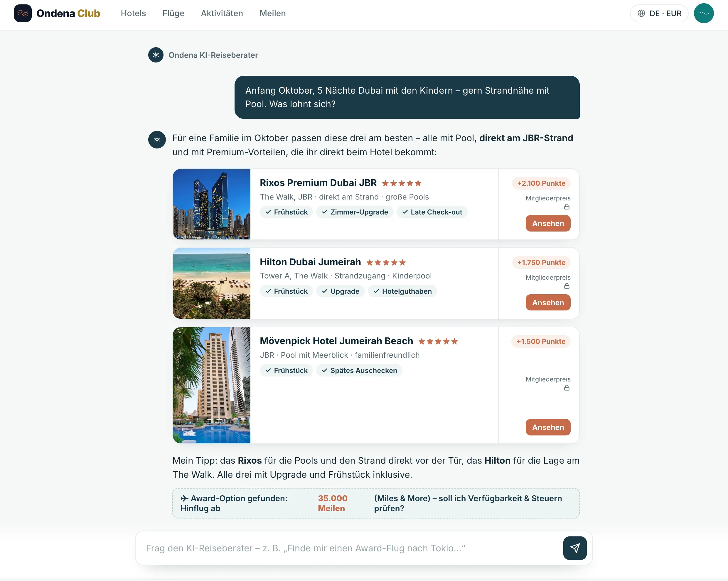Click the lock icon under Mövenpick Mitgliederpreis
The height and width of the screenshot is (581, 728).
[x=567, y=388]
